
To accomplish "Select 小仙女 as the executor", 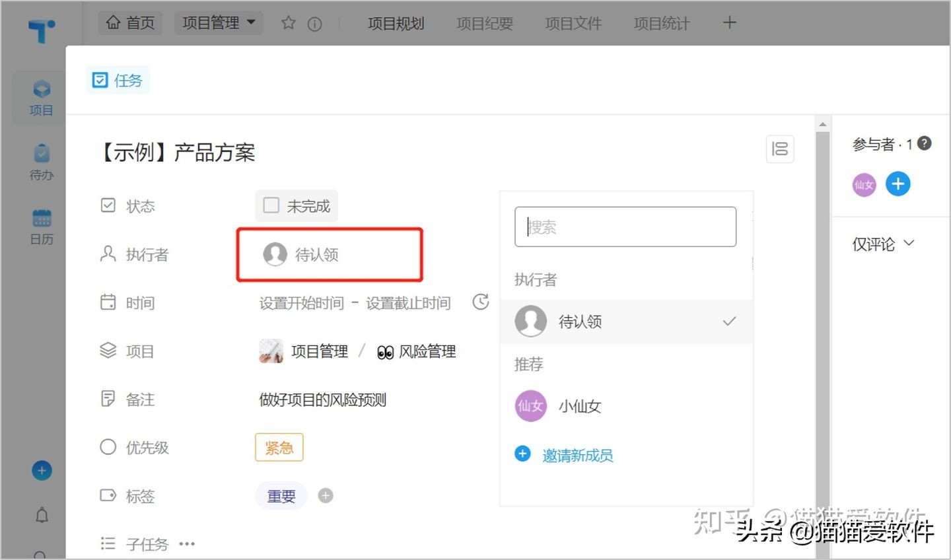I will [x=579, y=406].
